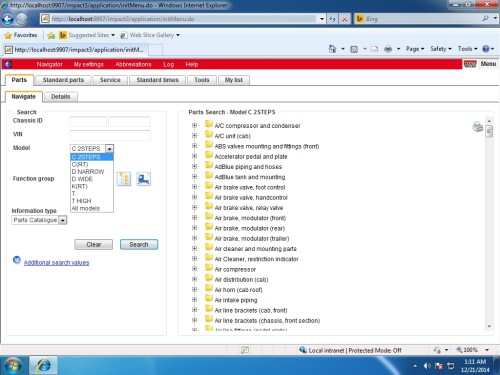This screenshot has width=500, height=375.
Task: Open the function group tree icon
Action: point(124,179)
